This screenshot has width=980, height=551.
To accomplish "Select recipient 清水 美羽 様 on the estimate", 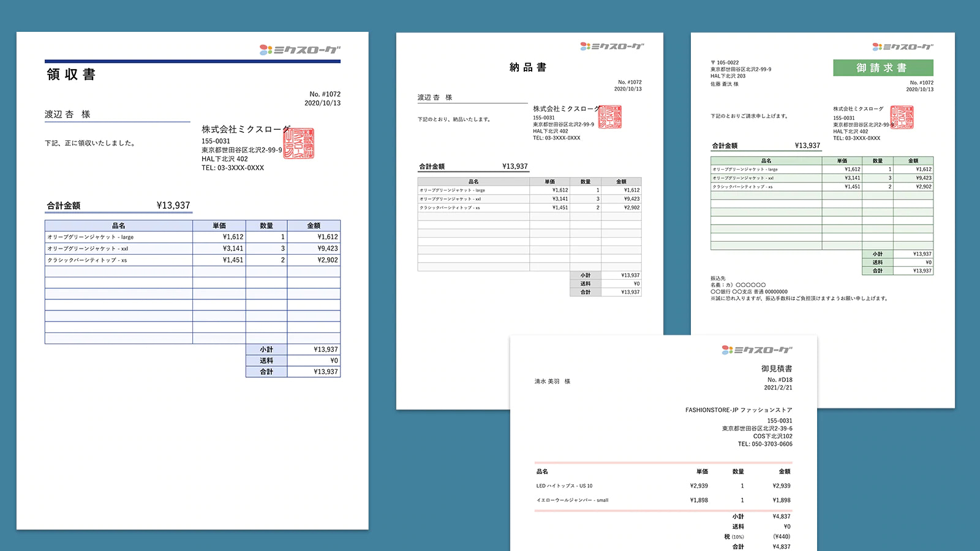I will point(552,381).
